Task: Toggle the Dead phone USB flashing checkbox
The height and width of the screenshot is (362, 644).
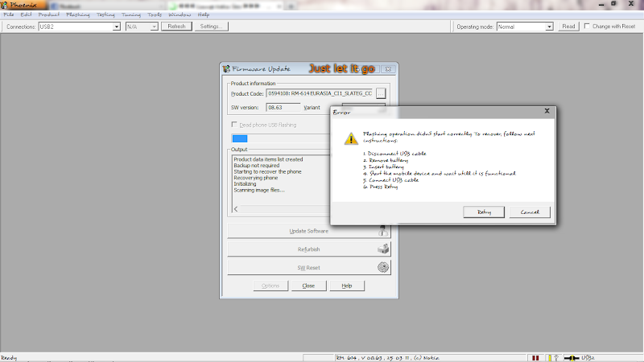Action: coord(234,125)
